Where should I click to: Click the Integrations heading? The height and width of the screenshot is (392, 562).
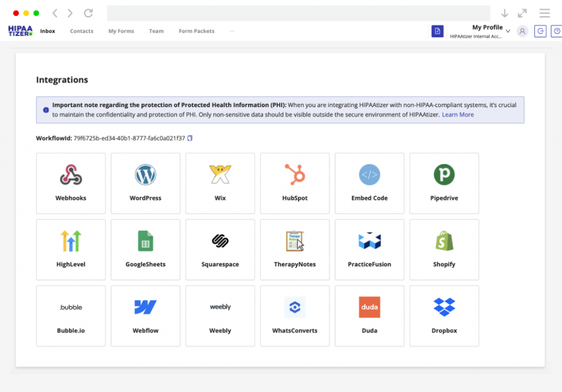tap(62, 80)
